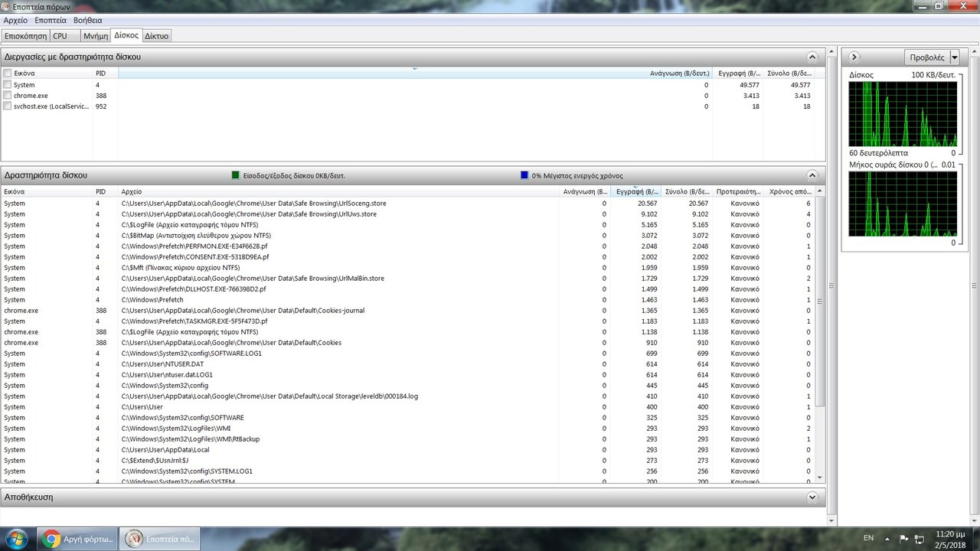Switch to the Μνήμη tab
980x551 pixels.
click(96, 36)
